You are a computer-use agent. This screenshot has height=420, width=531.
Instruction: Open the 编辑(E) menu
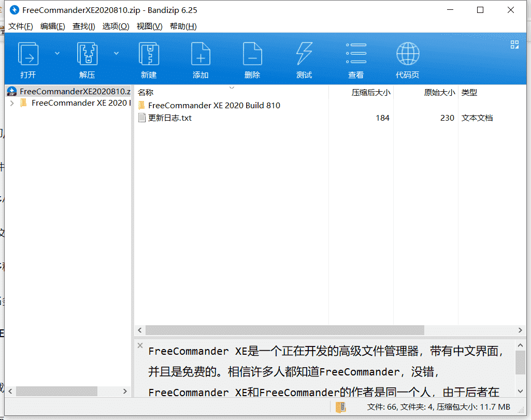point(52,26)
